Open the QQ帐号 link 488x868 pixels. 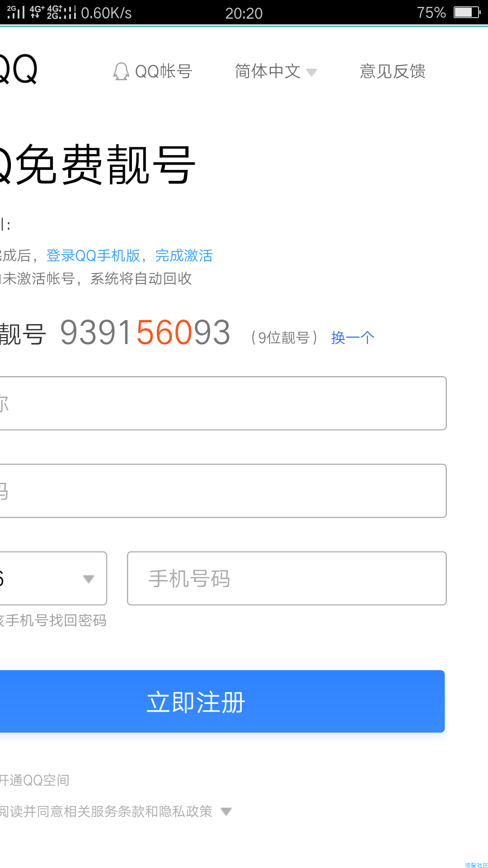click(153, 71)
